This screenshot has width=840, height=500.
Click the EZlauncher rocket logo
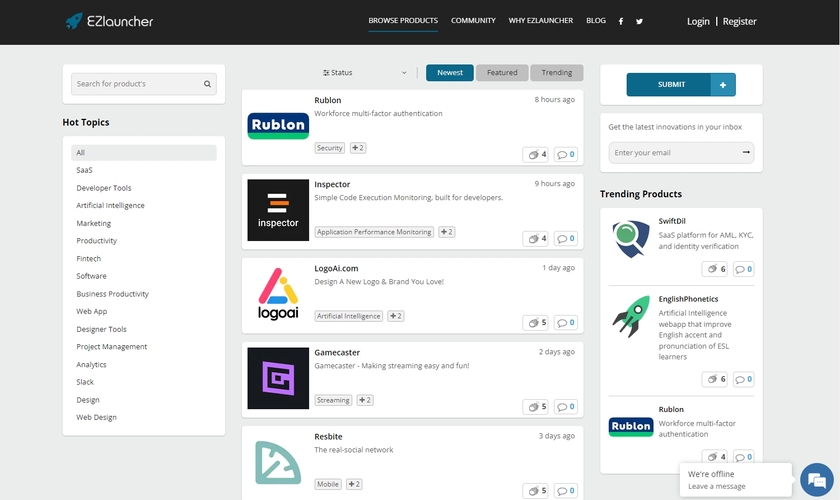click(109, 21)
